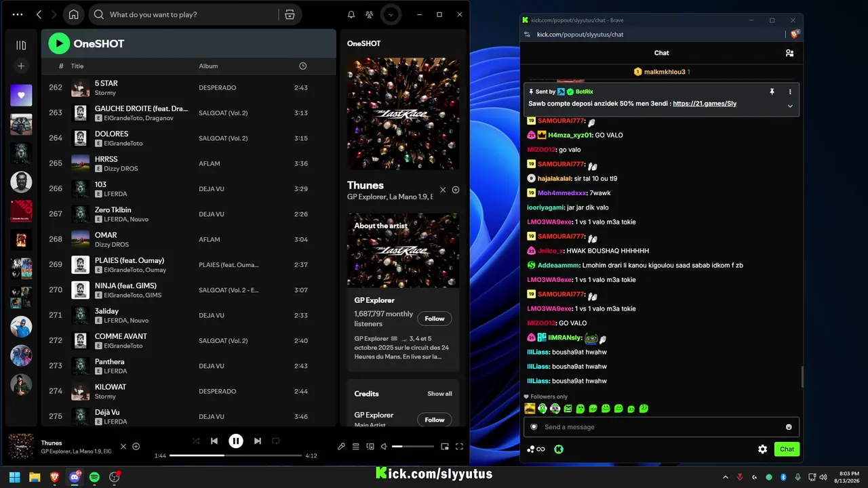
Task: Select track 265 'HRRSS' in the list
Action: coord(189,163)
